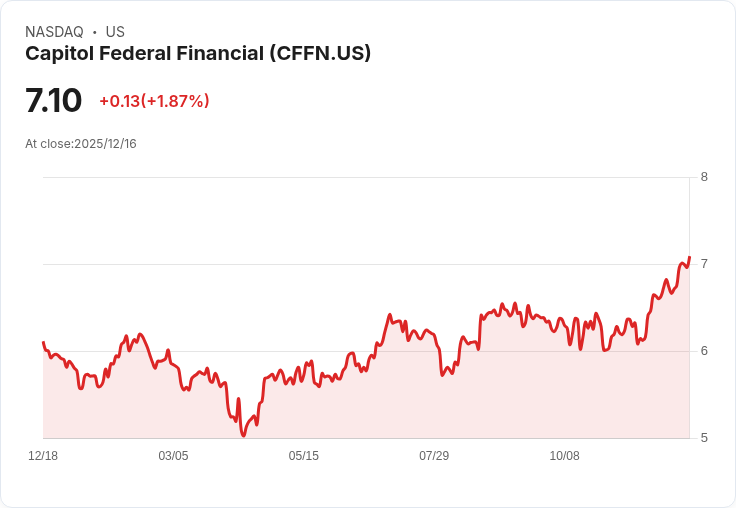Image resolution: width=736 pixels, height=508 pixels.
Task: Click the Capitol Federal Financial (CFFN.US) title
Action: click(198, 53)
